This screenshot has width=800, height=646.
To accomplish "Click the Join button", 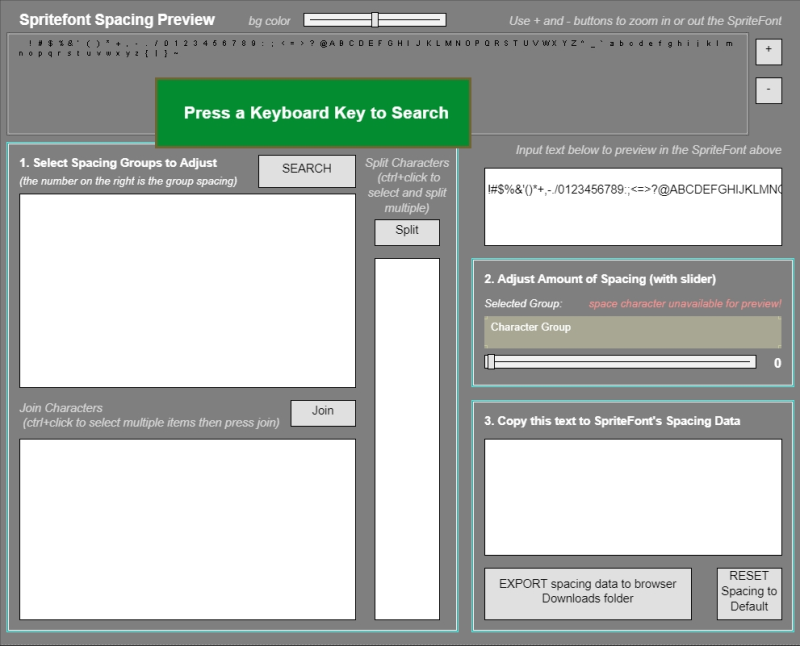I will click(x=323, y=413).
